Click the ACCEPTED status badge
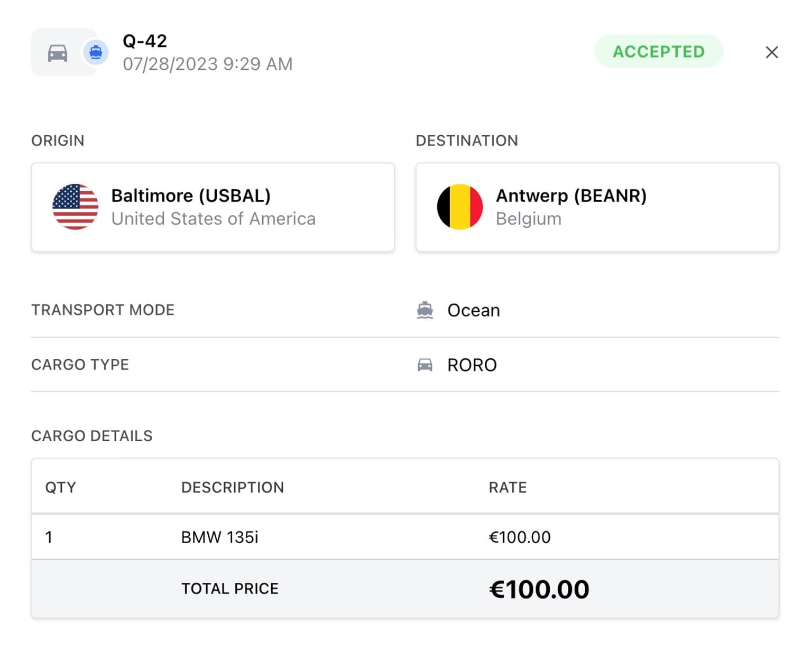 [x=658, y=51]
